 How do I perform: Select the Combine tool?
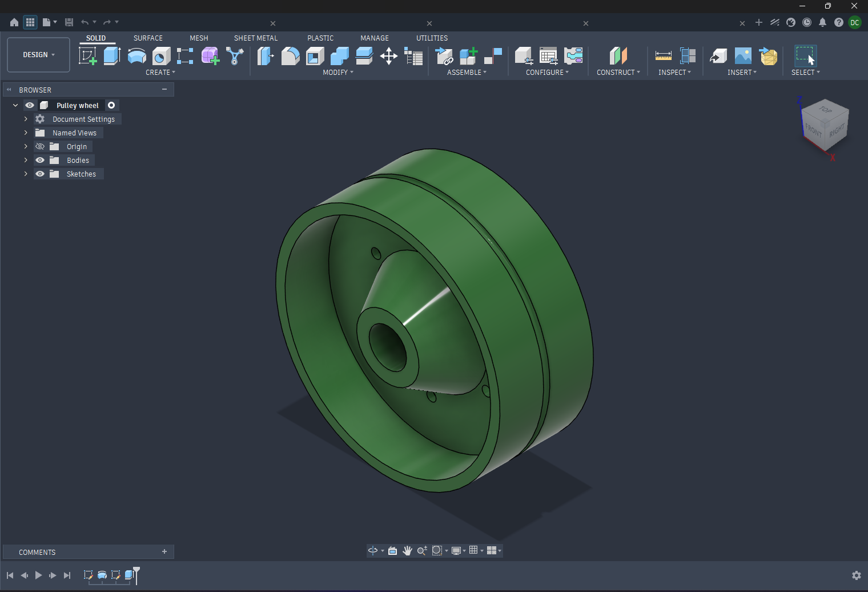pos(340,56)
